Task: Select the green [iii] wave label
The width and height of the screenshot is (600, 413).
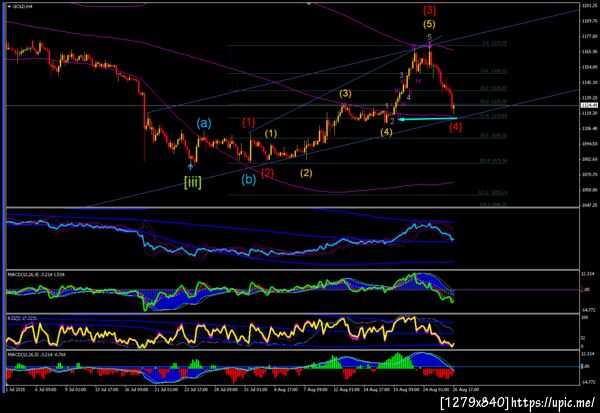Action: [192, 182]
